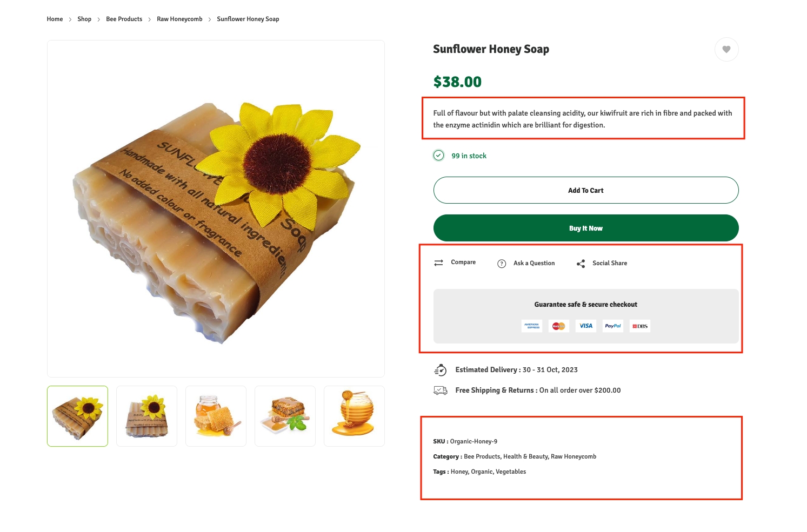Screen dimensions: 807x532
Task: Click the Compare arrows icon
Action: [x=438, y=263]
